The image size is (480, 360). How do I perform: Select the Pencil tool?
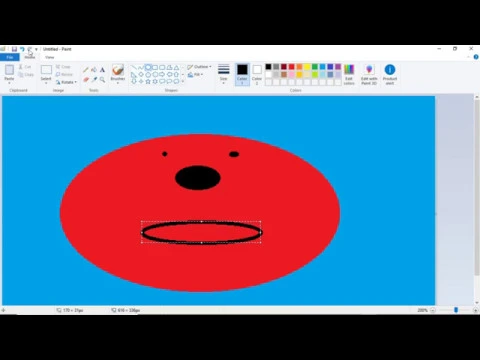pyautogui.click(x=86, y=70)
